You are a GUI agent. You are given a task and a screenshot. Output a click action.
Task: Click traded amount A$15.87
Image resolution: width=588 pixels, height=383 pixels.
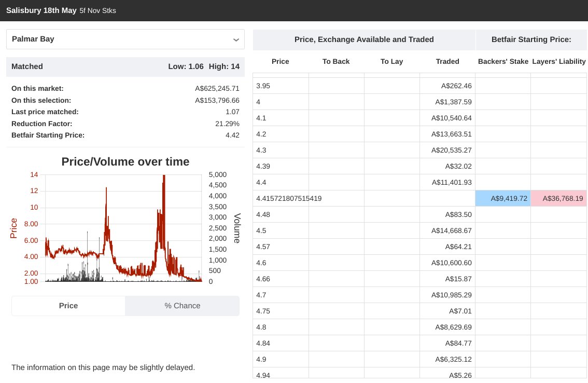(458, 279)
